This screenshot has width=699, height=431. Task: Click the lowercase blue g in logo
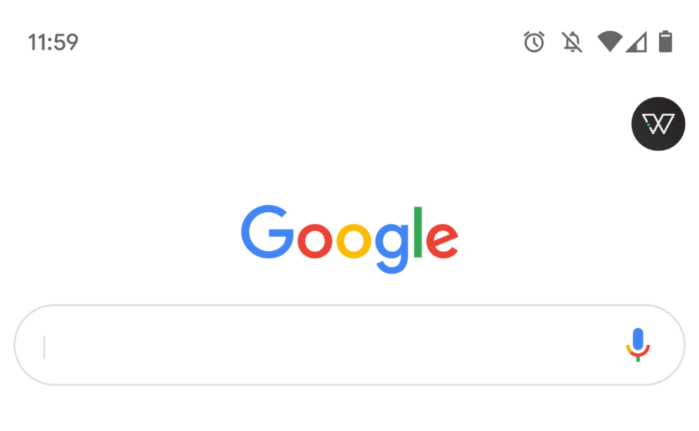point(392,248)
